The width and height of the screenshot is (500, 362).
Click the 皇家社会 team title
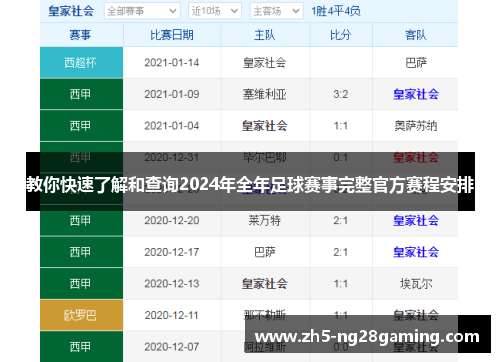[71, 11]
